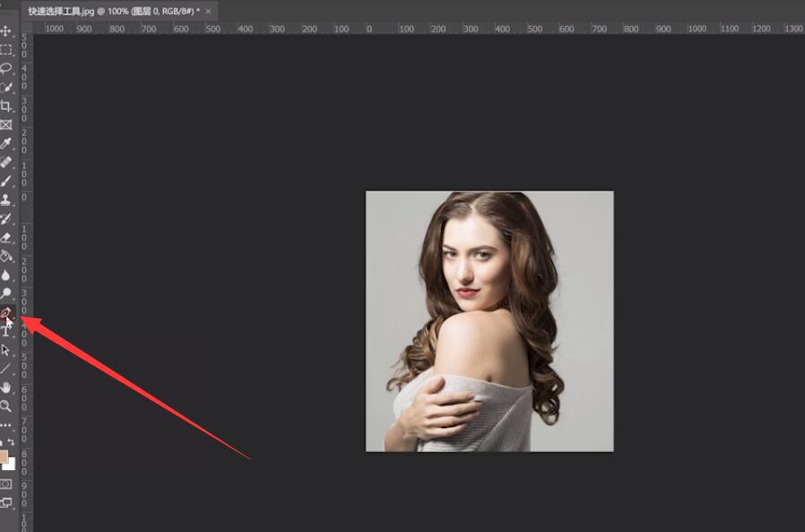Activate the Hand tool
Screen dimensions: 805x532
click(6, 387)
